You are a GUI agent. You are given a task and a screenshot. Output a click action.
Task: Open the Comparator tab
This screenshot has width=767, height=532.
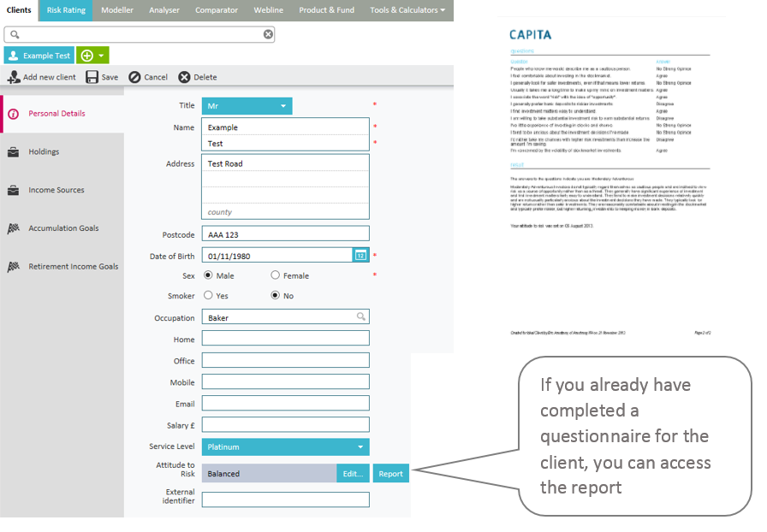tap(217, 10)
